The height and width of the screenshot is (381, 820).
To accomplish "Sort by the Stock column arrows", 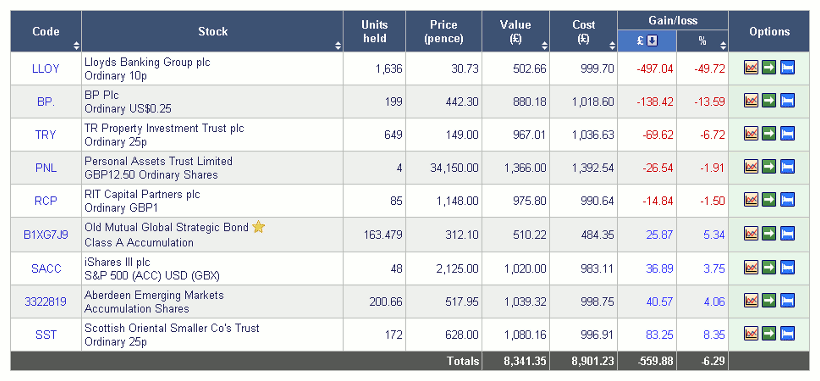I will coord(338,46).
